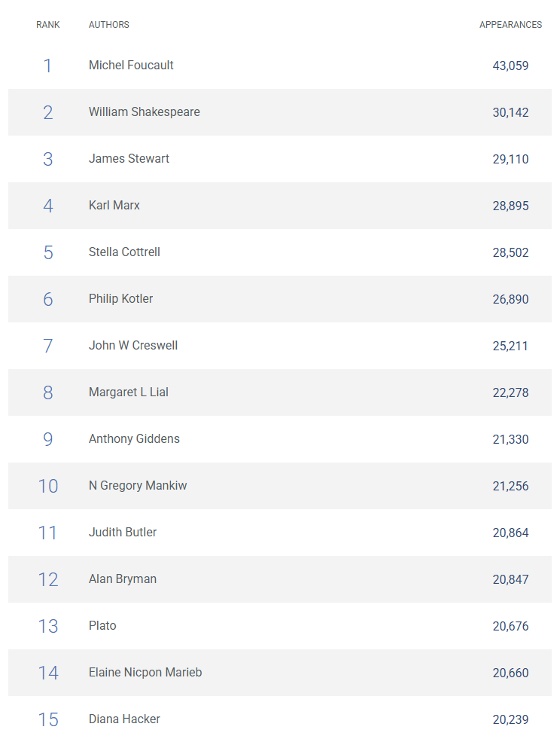Open the Michel Foucault author link
The image size is (560, 742).
click(131, 66)
